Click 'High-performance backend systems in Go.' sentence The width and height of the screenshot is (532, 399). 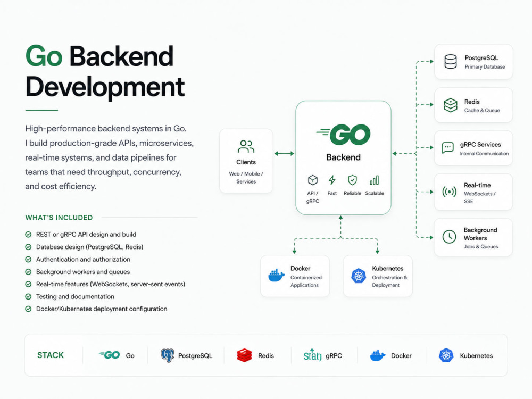point(106,129)
